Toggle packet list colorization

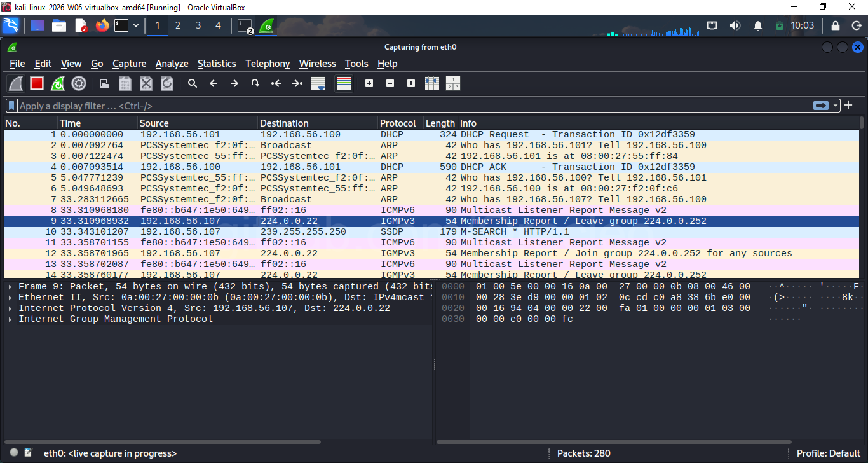(343, 83)
